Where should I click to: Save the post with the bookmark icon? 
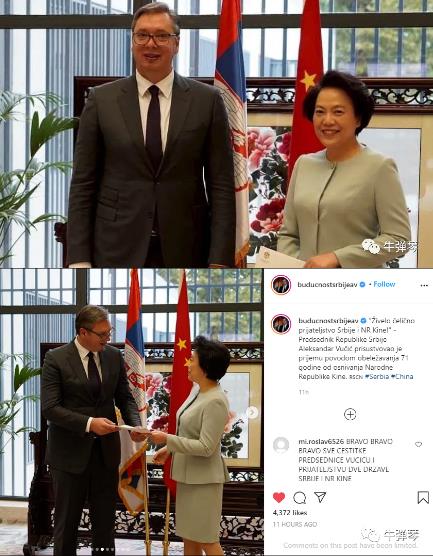[423, 497]
